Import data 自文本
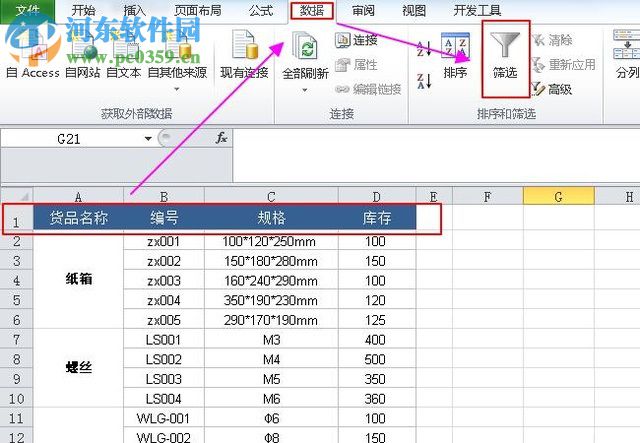The image size is (640, 443). [x=124, y=55]
